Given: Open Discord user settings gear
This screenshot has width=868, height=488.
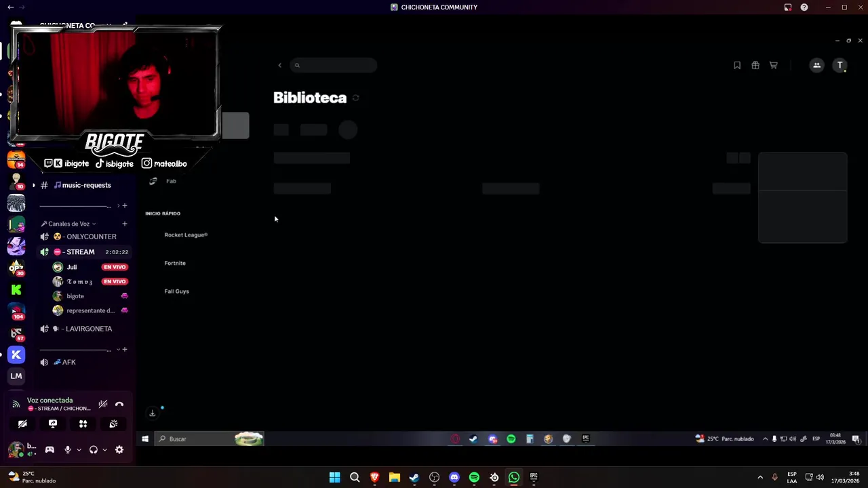Looking at the screenshot, I should (119, 449).
